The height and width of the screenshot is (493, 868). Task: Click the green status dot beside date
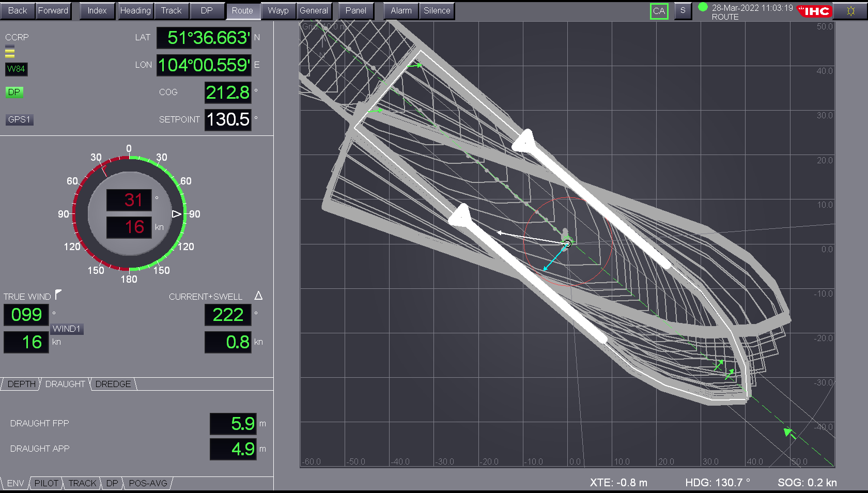click(703, 7)
